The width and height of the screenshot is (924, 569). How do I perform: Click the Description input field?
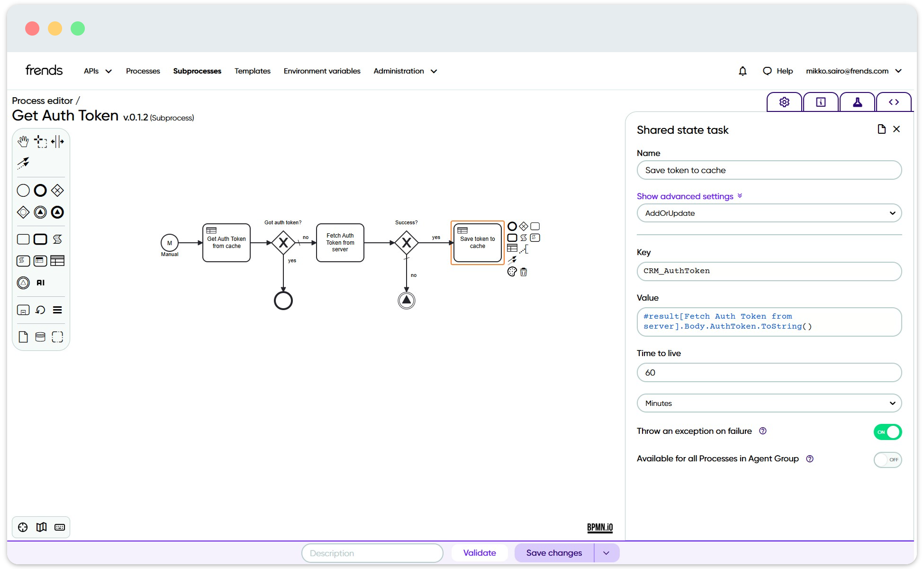(372, 552)
